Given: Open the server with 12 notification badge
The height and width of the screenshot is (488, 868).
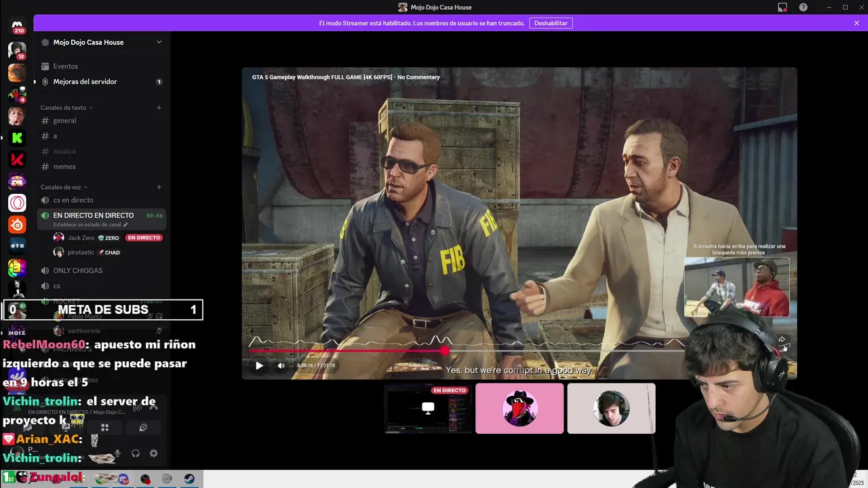Looking at the screenshot, I should point(17,50).
